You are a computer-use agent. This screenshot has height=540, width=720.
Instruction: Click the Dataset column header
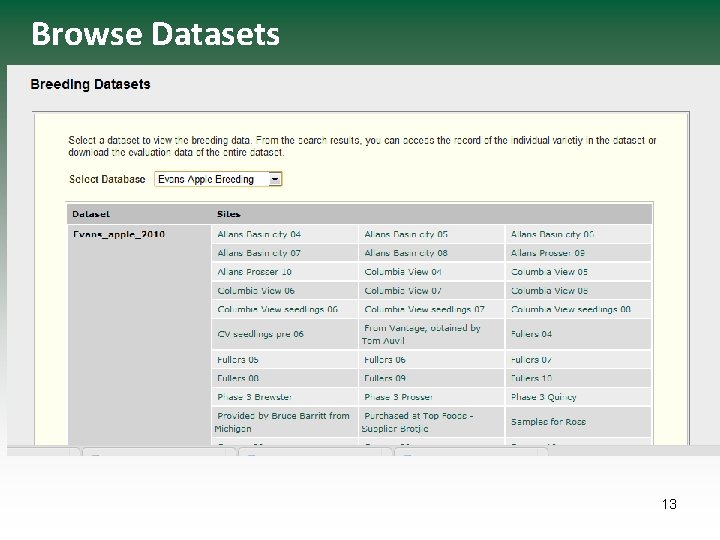point(91,214)
